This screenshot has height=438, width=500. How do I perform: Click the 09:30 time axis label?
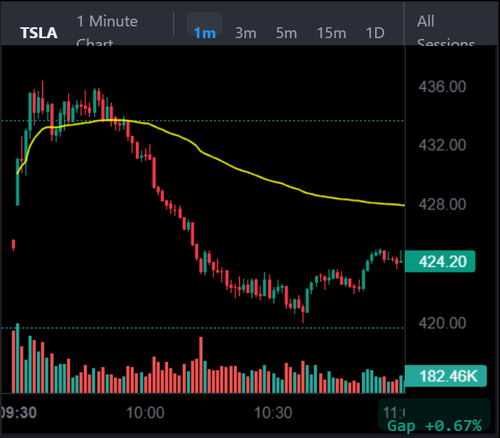18,413
